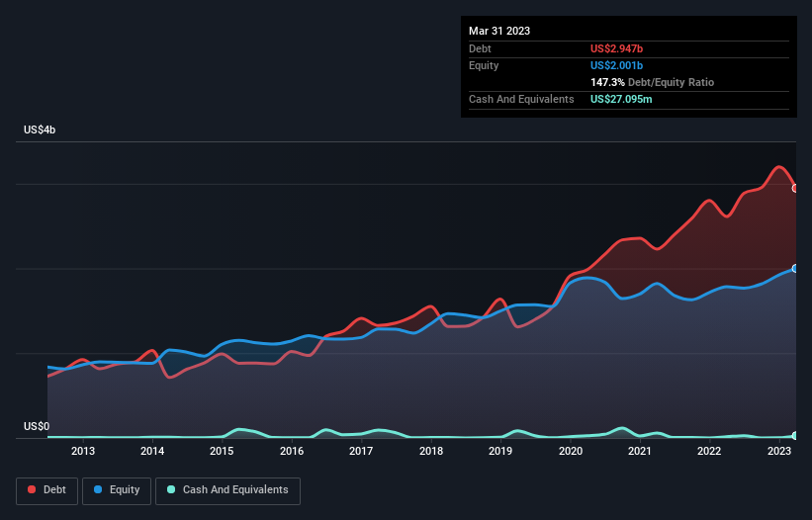Click the 2020 x-axis label
812x520 pixels.
570,451
